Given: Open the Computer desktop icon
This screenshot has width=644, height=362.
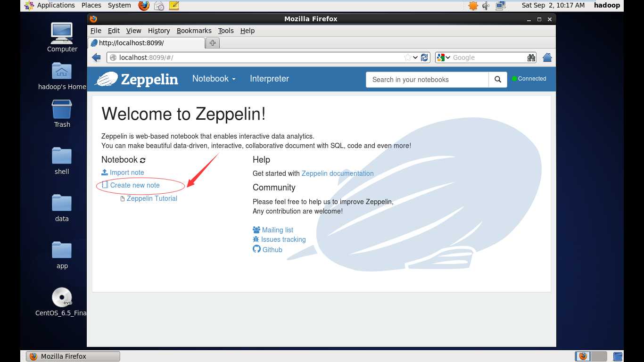Looking at the screenshot, I should pos(62,33).
